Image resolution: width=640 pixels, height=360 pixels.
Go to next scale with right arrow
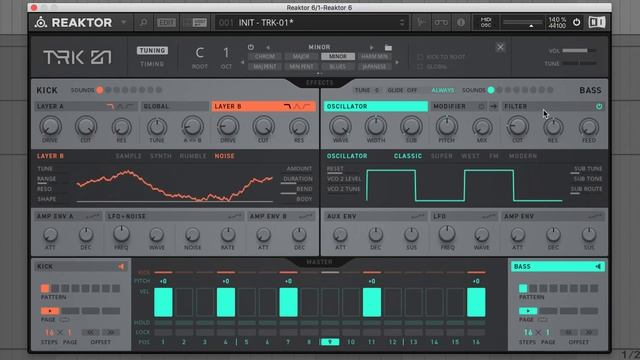pyautogui.click(x=371, y=47)
